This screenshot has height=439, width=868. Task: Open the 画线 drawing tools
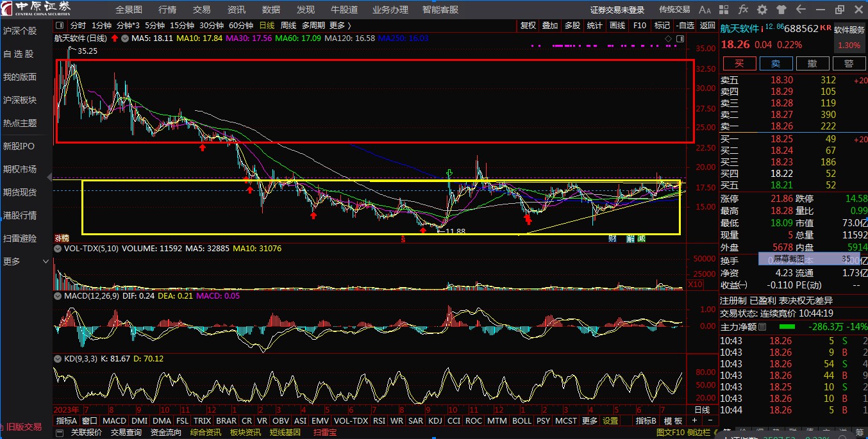617,26
